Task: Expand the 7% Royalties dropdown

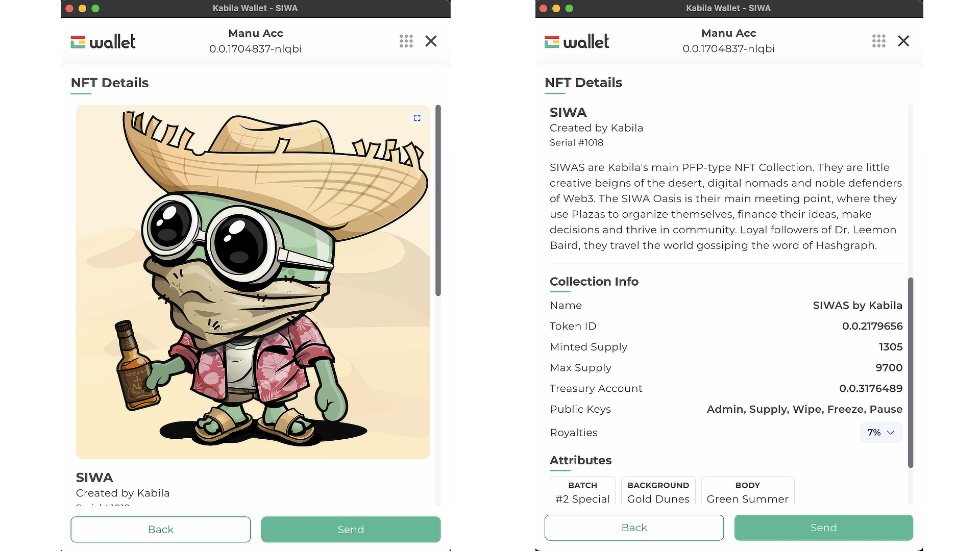Action: pos(881,433)
